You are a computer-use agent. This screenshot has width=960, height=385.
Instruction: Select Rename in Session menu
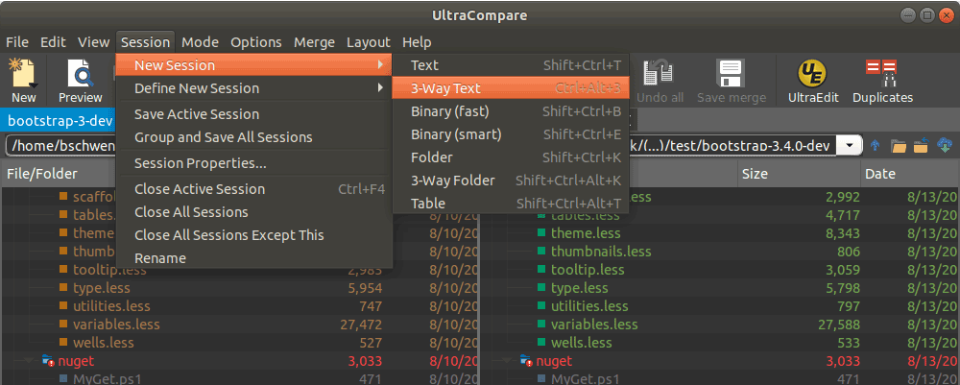click(x=254, y=258)
